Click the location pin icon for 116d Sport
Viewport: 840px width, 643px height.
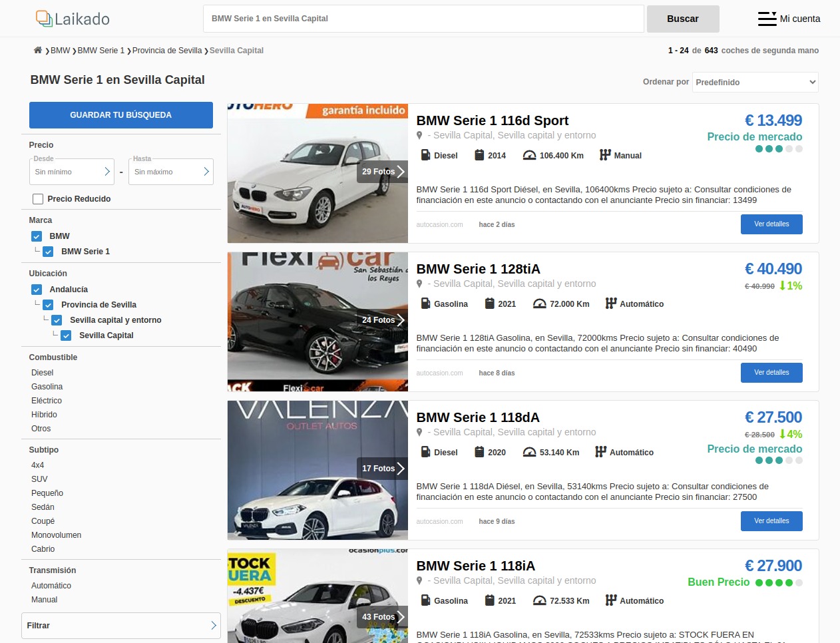pyautogui.click(x=419, y=136)
